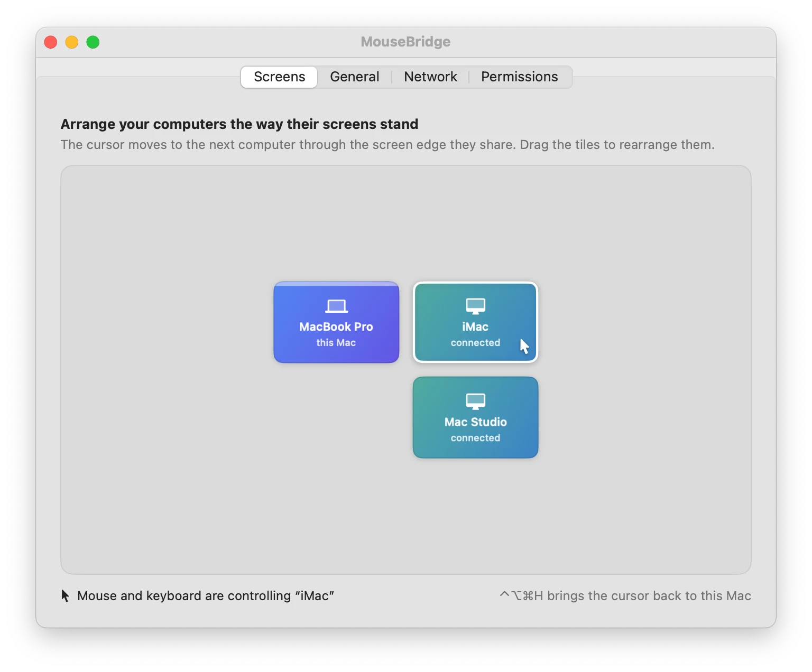This screenshot has width=812, height=672.
Task: Click the drag tiles instruction text
Action: 387,145
